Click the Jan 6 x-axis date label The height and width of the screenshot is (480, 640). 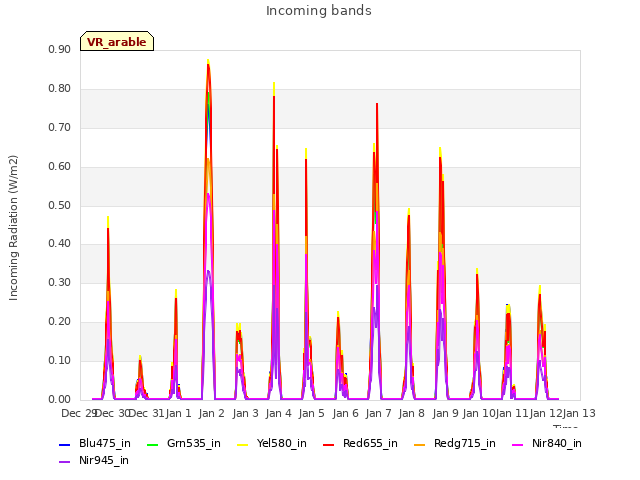click(345, 413)
